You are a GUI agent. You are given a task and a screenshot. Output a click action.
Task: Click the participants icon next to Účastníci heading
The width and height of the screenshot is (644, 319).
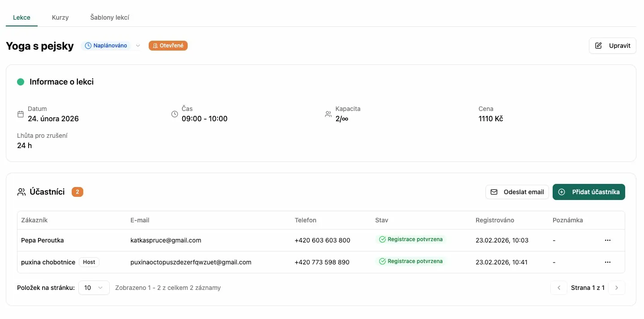pos(21,192)
